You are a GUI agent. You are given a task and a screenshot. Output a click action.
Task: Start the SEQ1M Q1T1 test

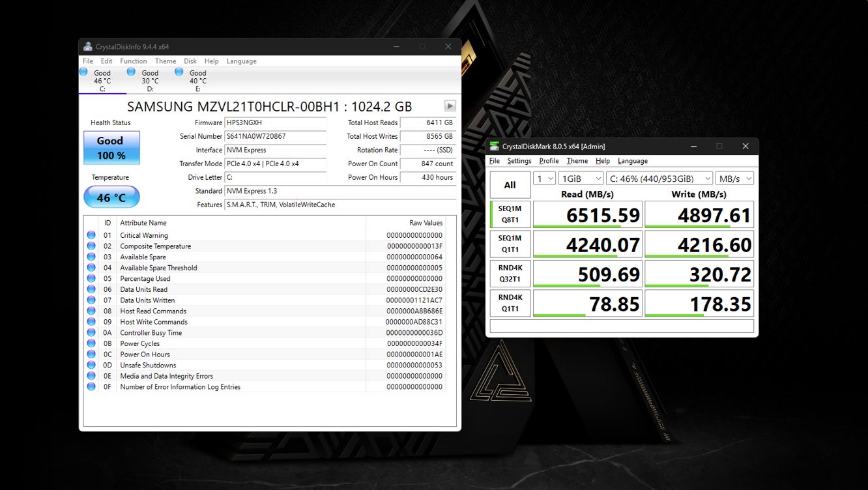point(510,244)
